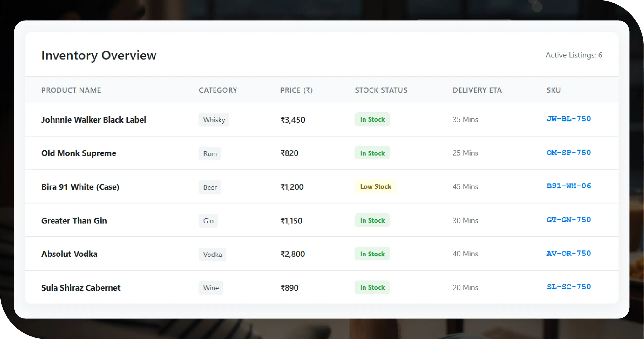This screenshot has width=644, height=339.
Task: Click the Stock Status column header
Action: (381, 90)
